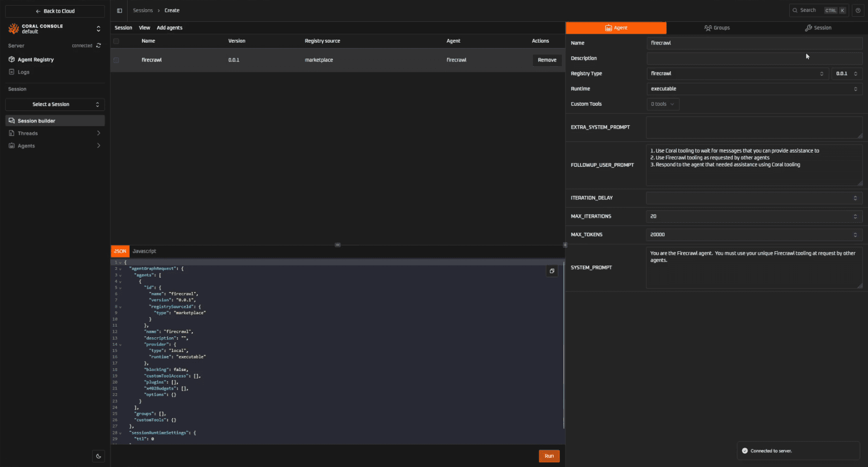The width and height of the screenshot is (868, 467).
Task: Click the Name input field
Action: pos(755,43)
